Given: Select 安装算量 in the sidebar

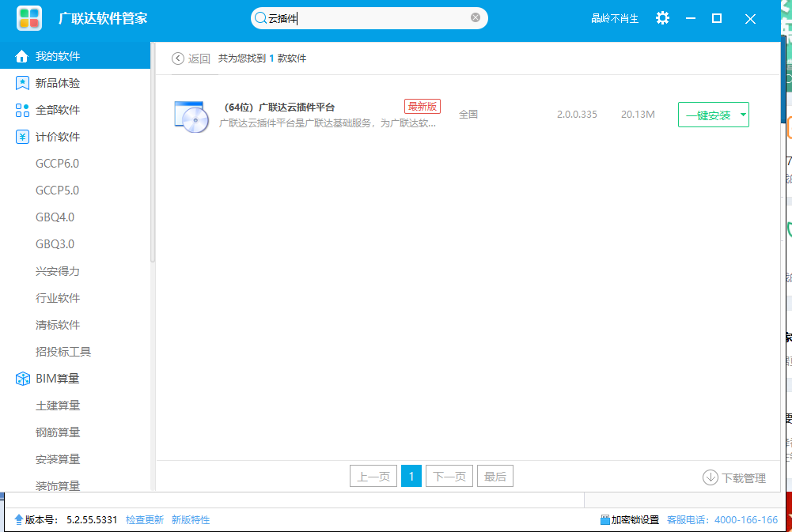Looking at the screenshot, I should (x=58, y=459).
